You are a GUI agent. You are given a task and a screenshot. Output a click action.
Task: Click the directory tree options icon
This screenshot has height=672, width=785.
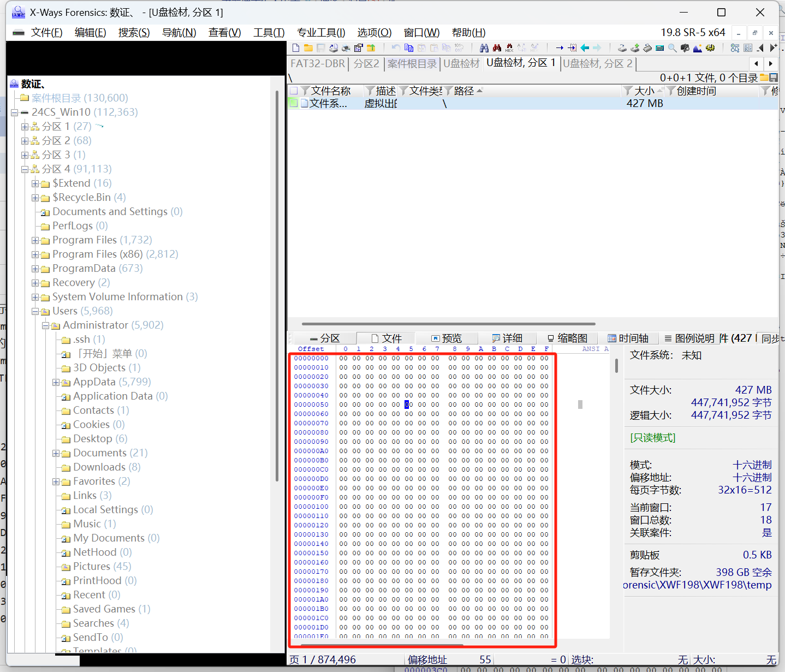(735, 48)
